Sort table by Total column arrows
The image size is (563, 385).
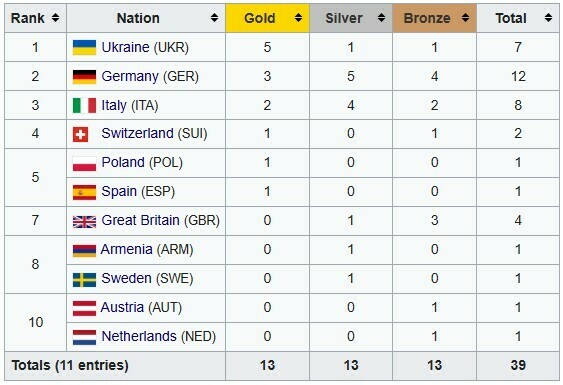pos(548,18)
